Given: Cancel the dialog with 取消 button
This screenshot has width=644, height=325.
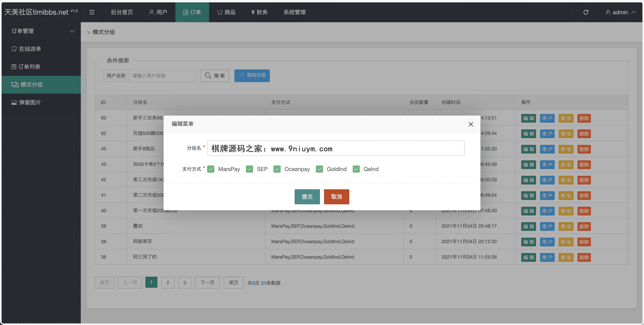Looking at the screenshot, I should [x=337, y=197].
